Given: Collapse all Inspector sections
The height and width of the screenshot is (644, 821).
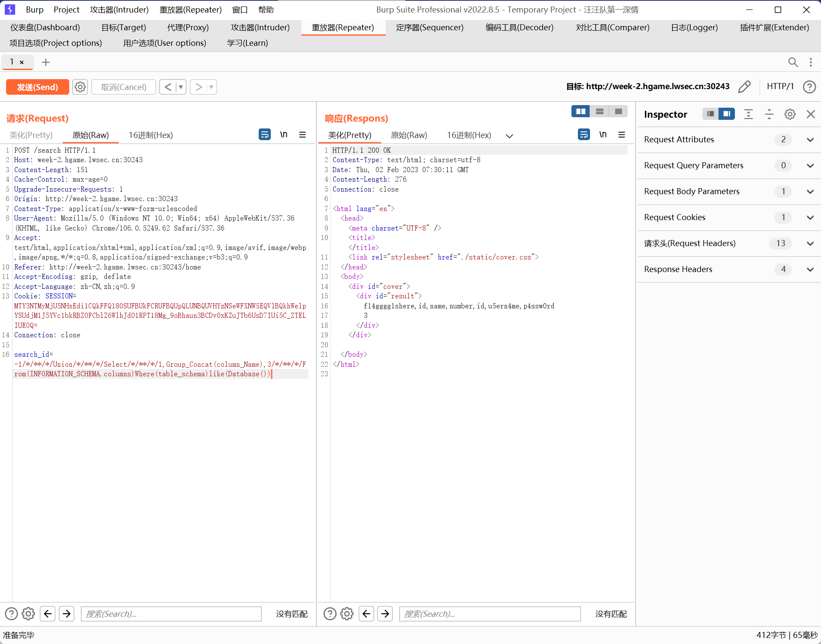Looking at the screenshot, I should click(769, 114).
